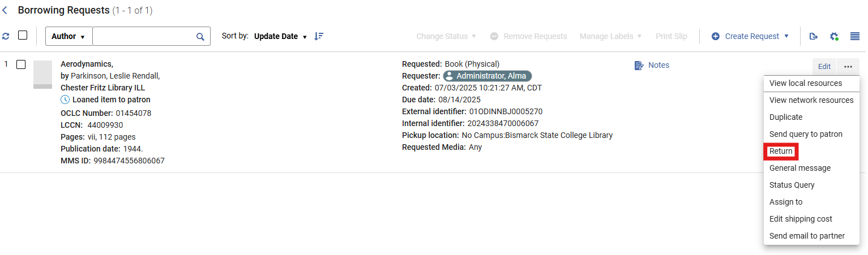Toggle sort direction icon
This screenshot has height=255, width=868.
click(319, 36)
